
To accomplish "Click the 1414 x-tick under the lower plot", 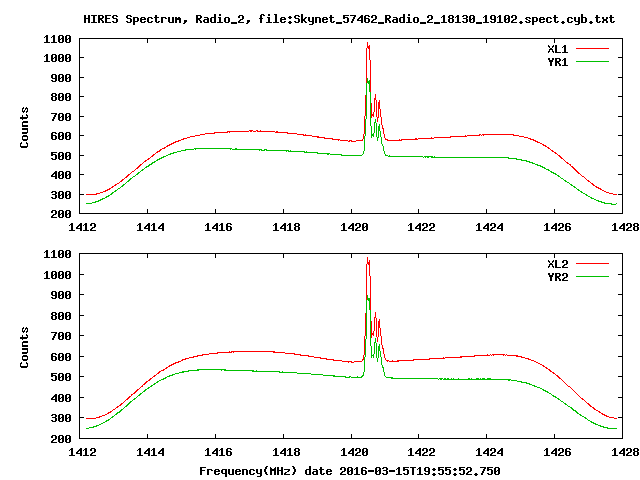I will (x=150, y=452).
